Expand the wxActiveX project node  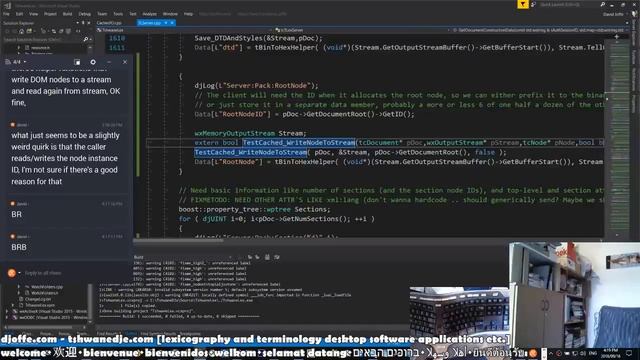coord(7,311)
